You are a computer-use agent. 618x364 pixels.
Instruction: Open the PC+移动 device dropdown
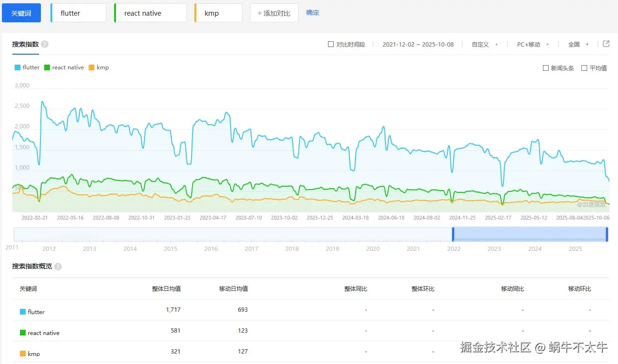click(x=533, y=44)
